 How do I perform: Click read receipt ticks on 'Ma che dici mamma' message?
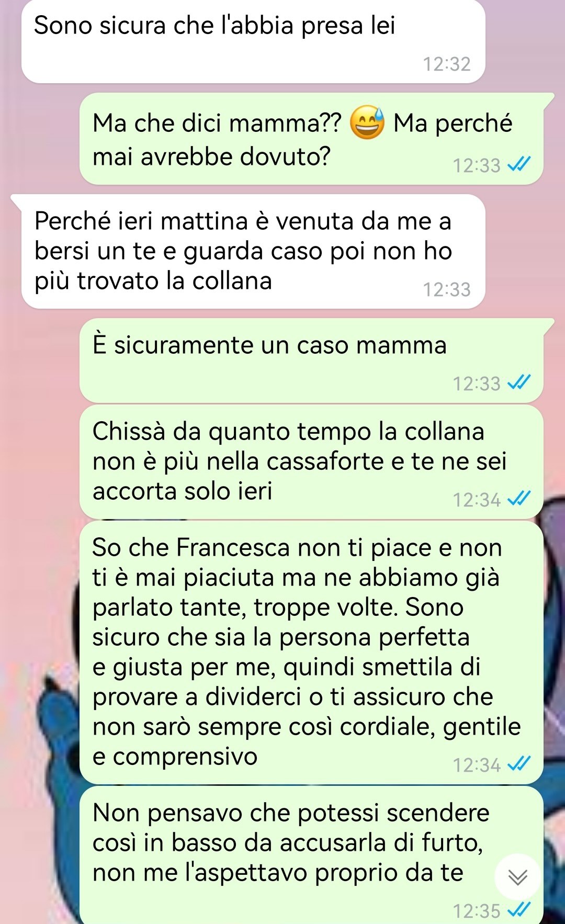519,165
